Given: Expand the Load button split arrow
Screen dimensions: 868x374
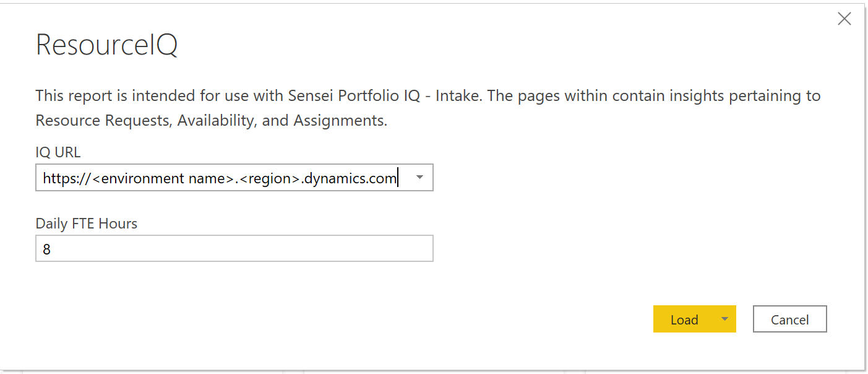Looking at the screenshot, I should pyautogui.click(x=724, y=319).
